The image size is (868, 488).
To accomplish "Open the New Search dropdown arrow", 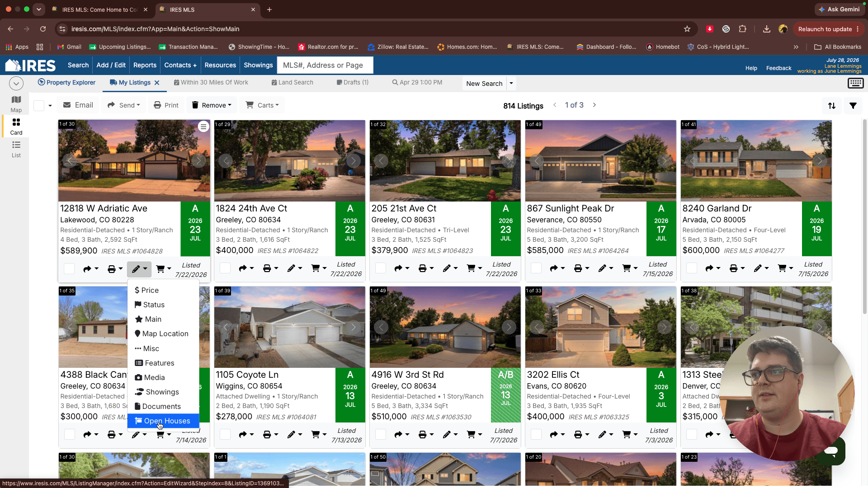I will point(511,84).
